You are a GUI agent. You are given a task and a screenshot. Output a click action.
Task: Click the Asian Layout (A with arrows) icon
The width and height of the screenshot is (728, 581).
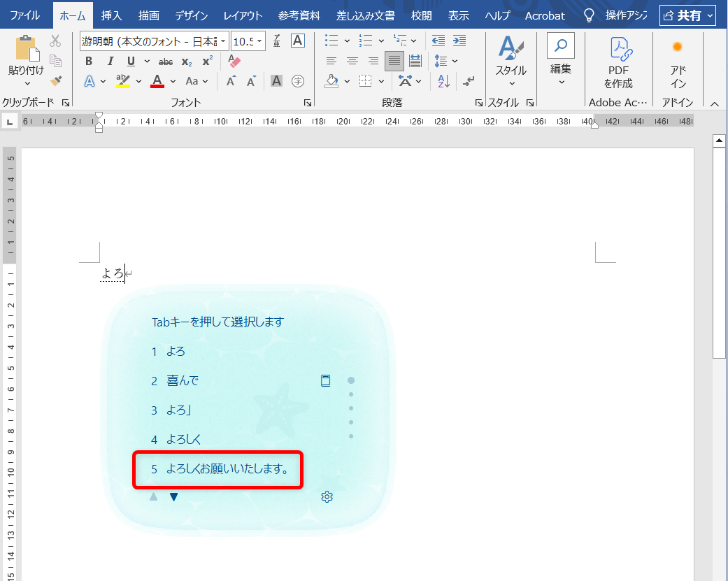[x=406, y=81]
